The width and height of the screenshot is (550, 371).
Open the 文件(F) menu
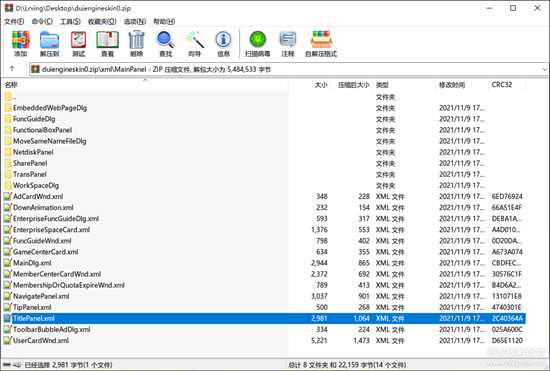pyautogui.click(x=14, y=21)
